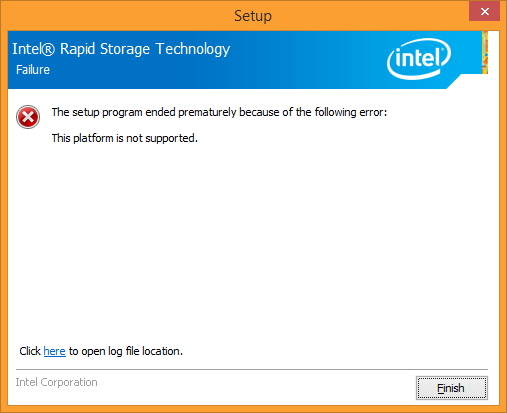507x413 pixels.
Task: Click the separator line above Finish
Action: [252, 369]
